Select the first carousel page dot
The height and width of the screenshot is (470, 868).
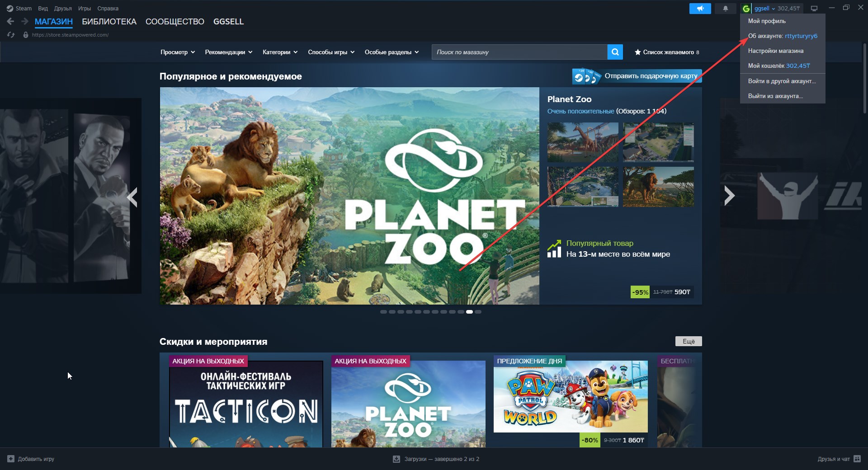(x=383, y=312)
